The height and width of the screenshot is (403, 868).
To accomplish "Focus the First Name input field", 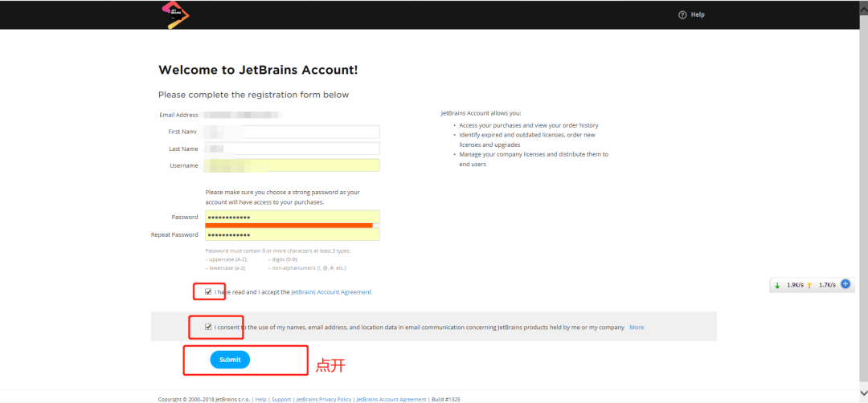I will (x=293, y=132).
